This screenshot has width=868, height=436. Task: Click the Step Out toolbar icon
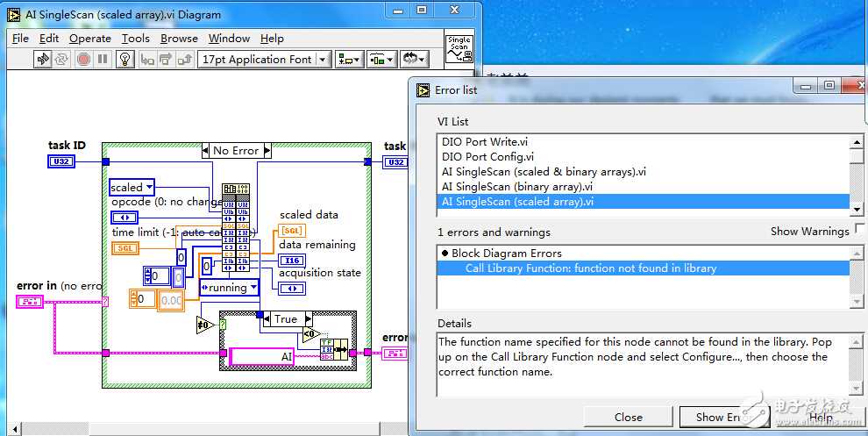point(185,59)
